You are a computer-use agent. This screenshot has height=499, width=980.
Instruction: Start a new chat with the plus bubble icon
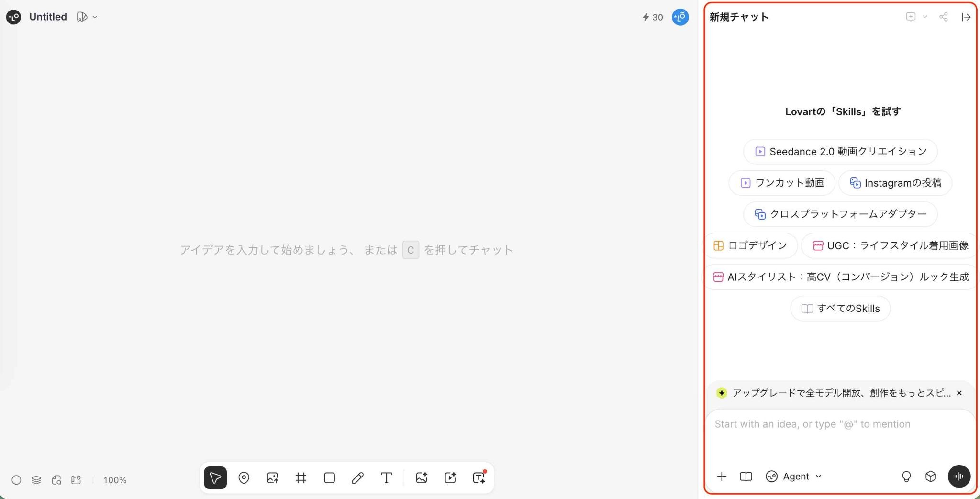point(911,17)
